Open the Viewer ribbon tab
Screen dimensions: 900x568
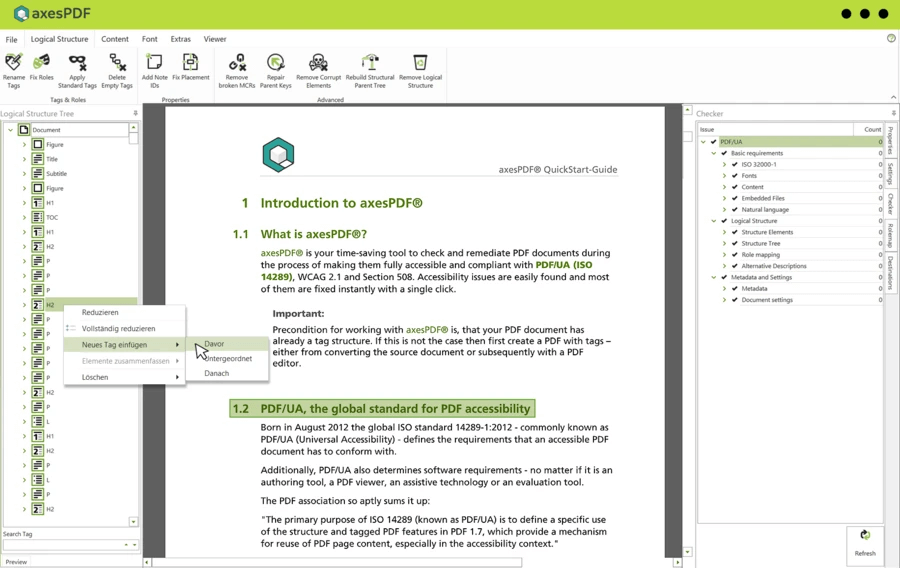(215, 39)
